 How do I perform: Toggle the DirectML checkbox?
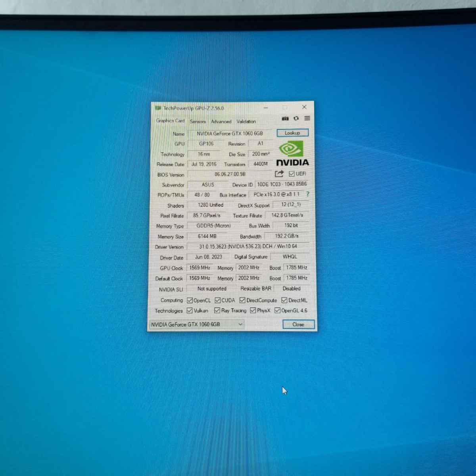coord(284,300)
